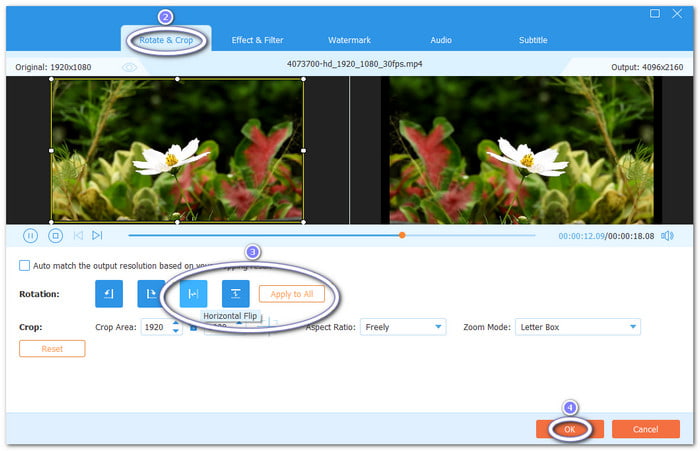The height and width of the screenshot is (451, 700).
Task: Pause the video preview
Action: click(30, 235)
